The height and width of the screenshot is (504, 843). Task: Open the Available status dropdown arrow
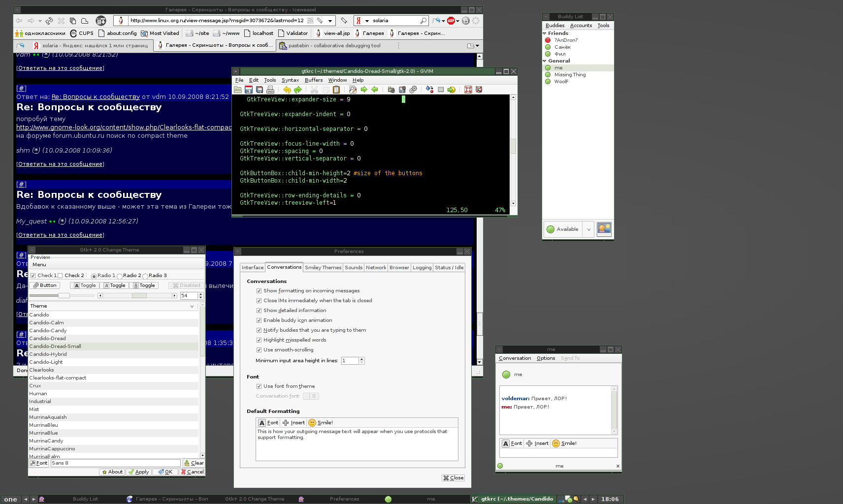588,229
